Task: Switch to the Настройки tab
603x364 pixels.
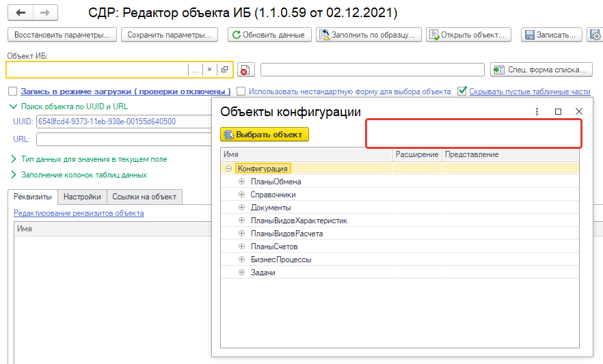Action: point(82,197)
